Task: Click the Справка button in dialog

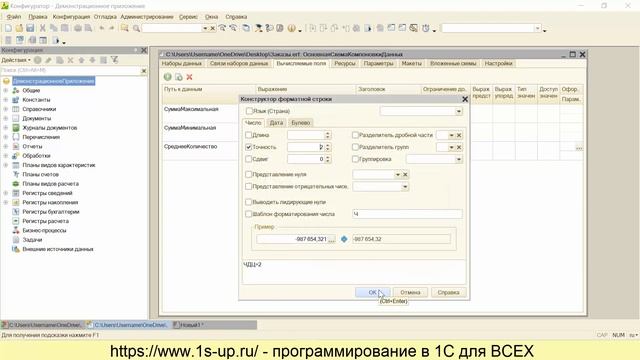Action: [x=448, y=292]
